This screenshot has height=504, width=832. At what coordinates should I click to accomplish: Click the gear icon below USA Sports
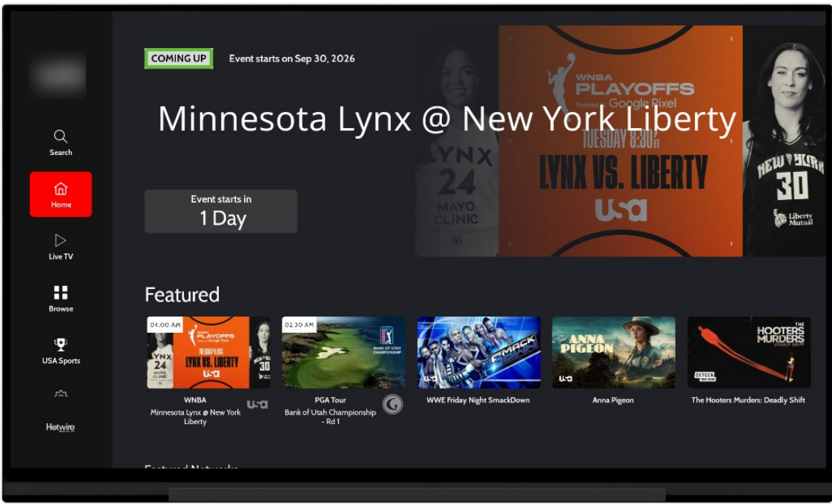pyautogui.click(x=61, y=394)
